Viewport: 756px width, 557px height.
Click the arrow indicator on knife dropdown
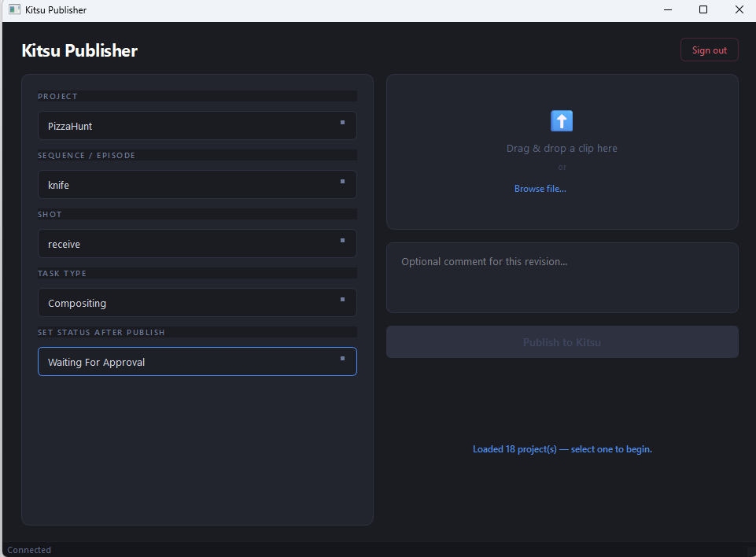(x=343, y=181)
